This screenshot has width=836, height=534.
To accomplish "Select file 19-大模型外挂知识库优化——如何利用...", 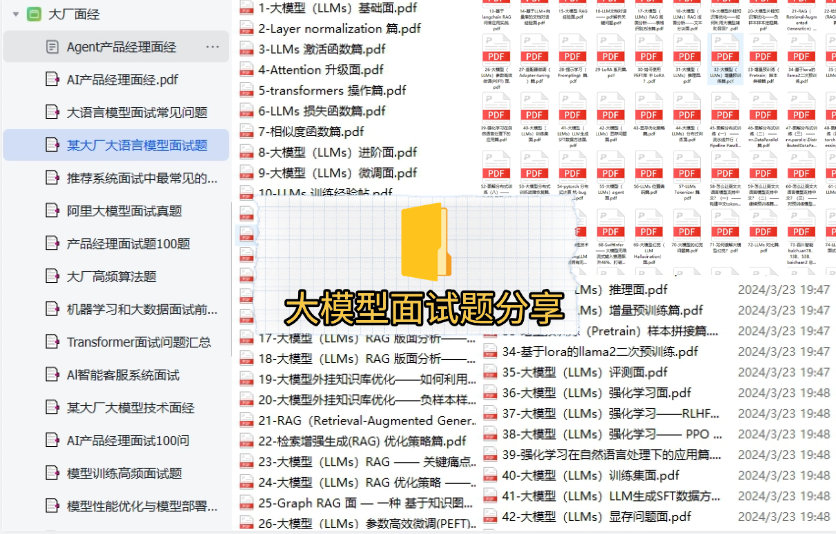I will tap(367, 379).
